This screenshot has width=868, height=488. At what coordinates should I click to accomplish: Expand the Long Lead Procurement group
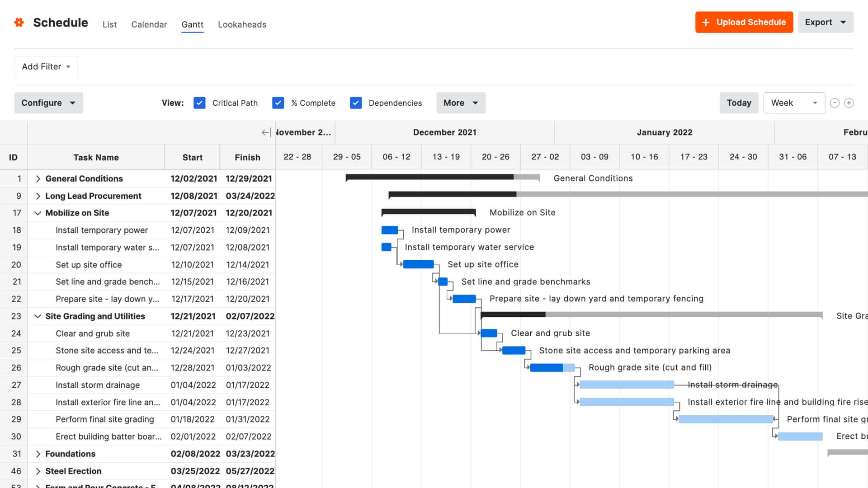pos(38,196)
